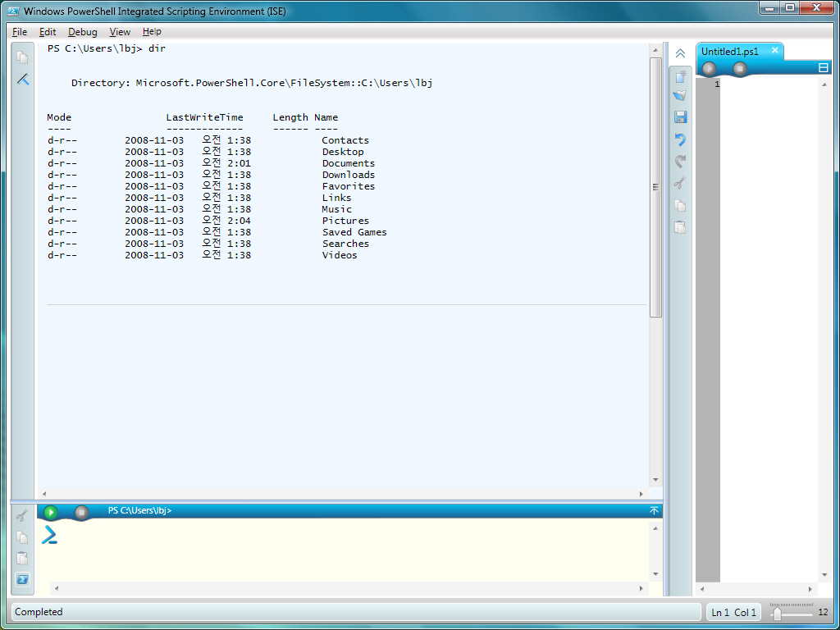Viewport: 840px width, 630px height.
Task: Open the Edit menu
Action: (48, 32)
